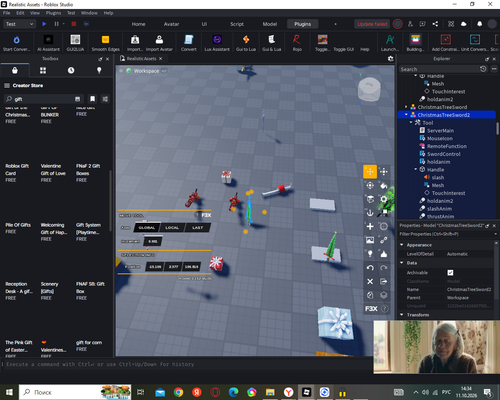Image resolution: width=500 pixels, height=400 pixels.
Task: Select LOCAL axes mode
Action: click(x=172, y=228)
